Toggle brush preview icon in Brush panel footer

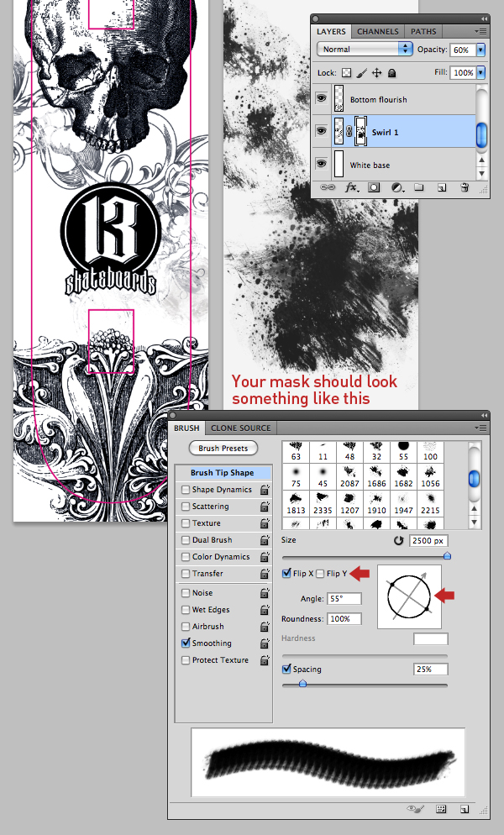pyautogui.click(x=415, y=809)
